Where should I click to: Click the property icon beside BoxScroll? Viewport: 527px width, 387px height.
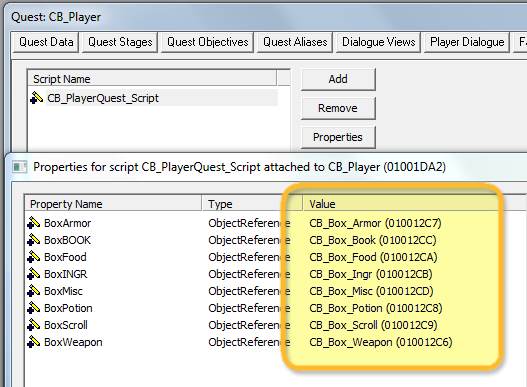point(34,325)
